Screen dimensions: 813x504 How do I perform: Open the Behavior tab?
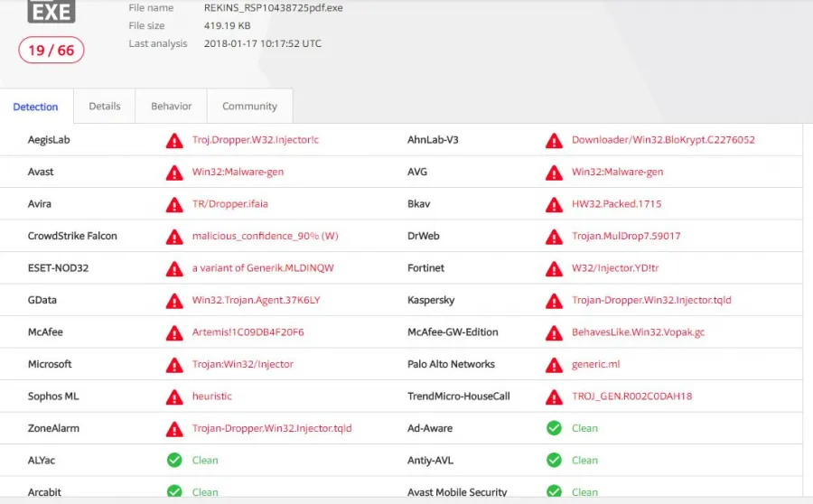[171, 106]
